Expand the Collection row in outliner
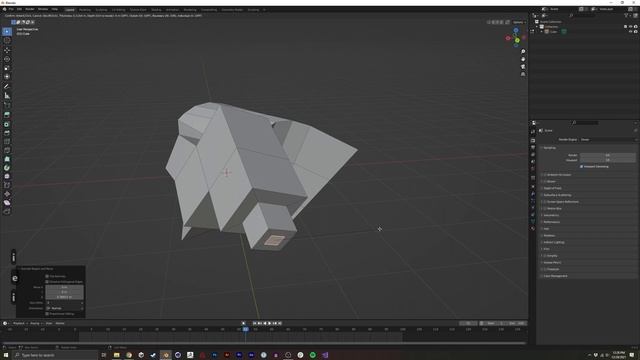The height and width of the screenshot is (360, 640). (538, 27)
